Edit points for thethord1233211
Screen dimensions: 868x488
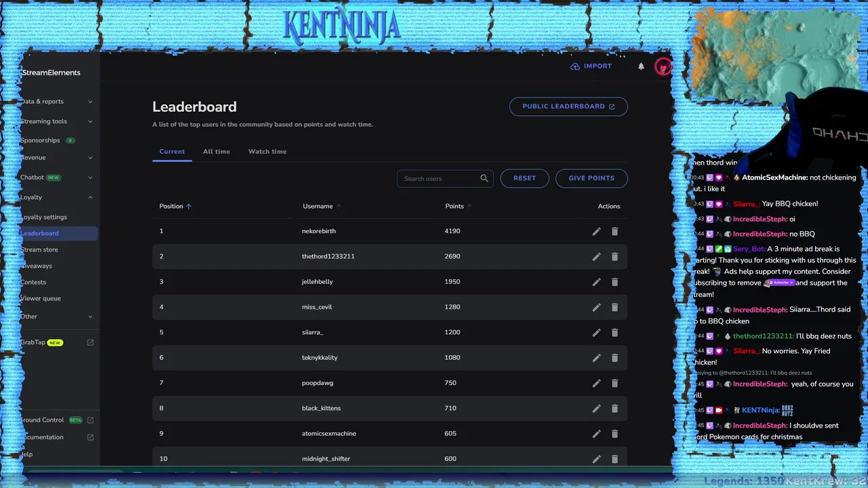(596, 257)
